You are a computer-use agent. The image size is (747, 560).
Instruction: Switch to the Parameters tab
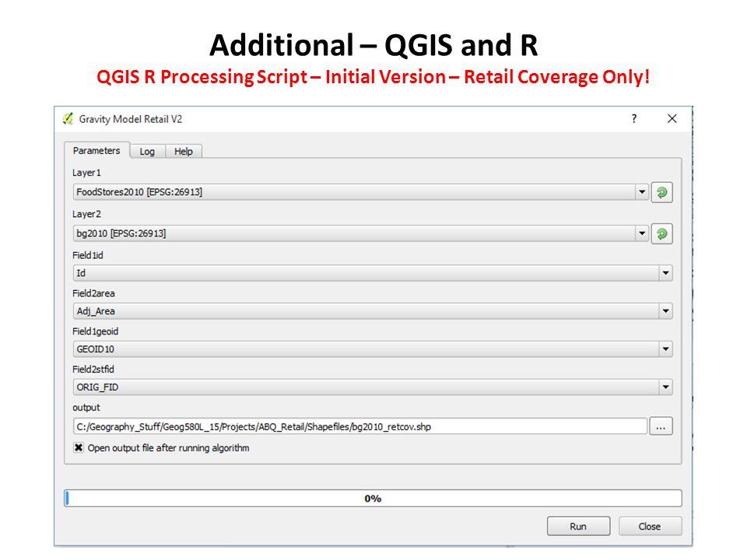(x=96, y=150)
